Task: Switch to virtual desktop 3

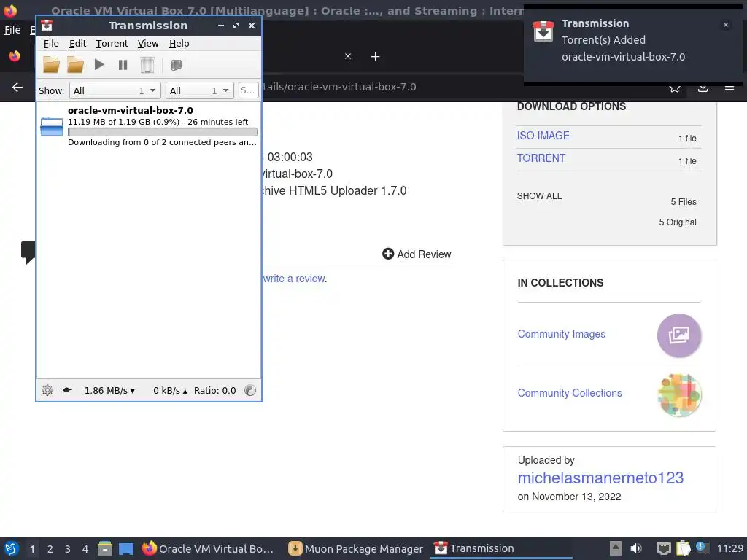Action: coord(68,549)
